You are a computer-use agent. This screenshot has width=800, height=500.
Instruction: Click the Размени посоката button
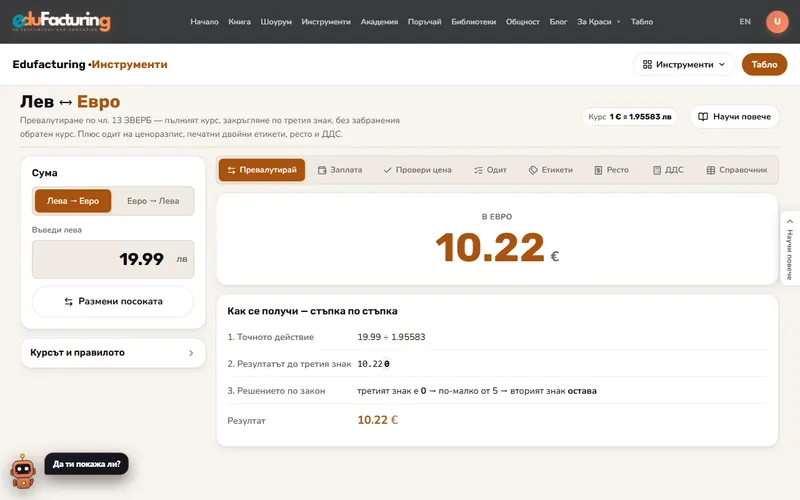tap(113, 302)
